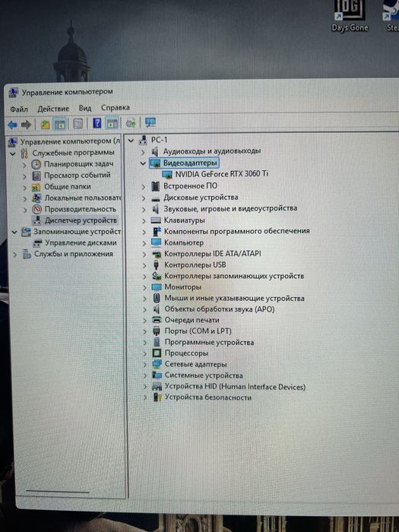Viewport: 399px width, 532px height.
Task: Click the left pane horizontal scrollbar
Action: pos(58,491)
